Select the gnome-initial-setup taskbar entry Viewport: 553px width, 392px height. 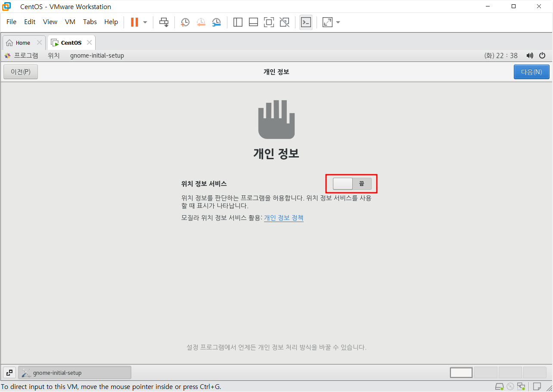coord(75,373)
